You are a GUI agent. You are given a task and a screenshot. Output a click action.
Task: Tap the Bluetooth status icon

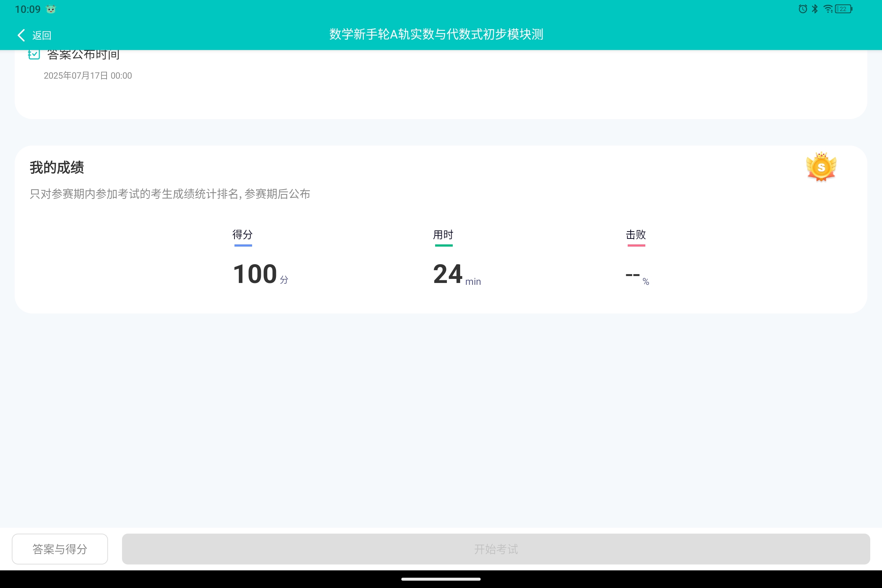click(814, 9)
